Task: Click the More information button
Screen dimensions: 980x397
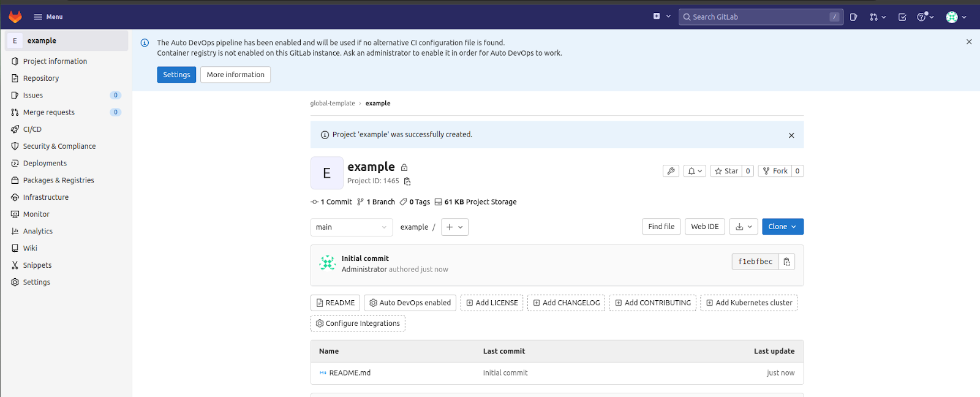Action: click(x=235, y=75)
